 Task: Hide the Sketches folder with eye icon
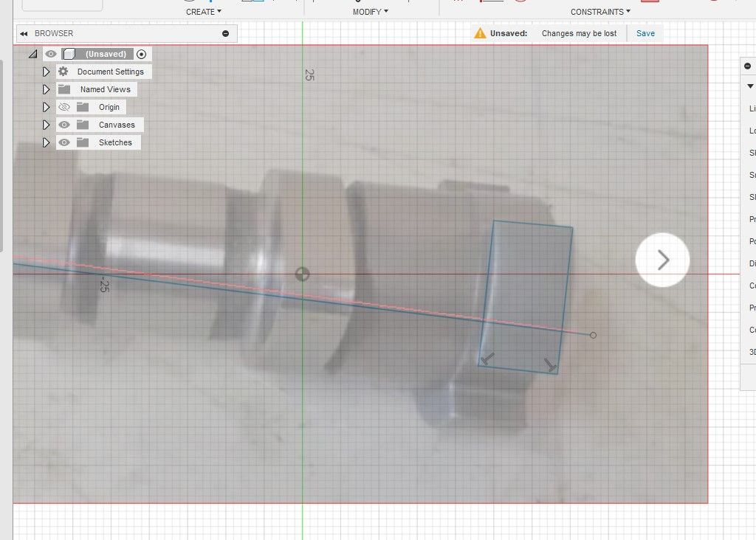pos(64,142)
